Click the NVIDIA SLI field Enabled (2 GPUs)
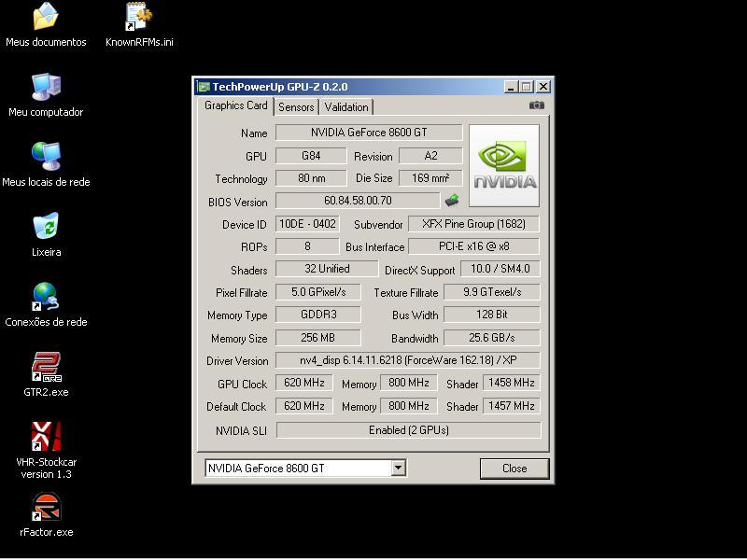 pyautogui.click(x=409, y=430)
